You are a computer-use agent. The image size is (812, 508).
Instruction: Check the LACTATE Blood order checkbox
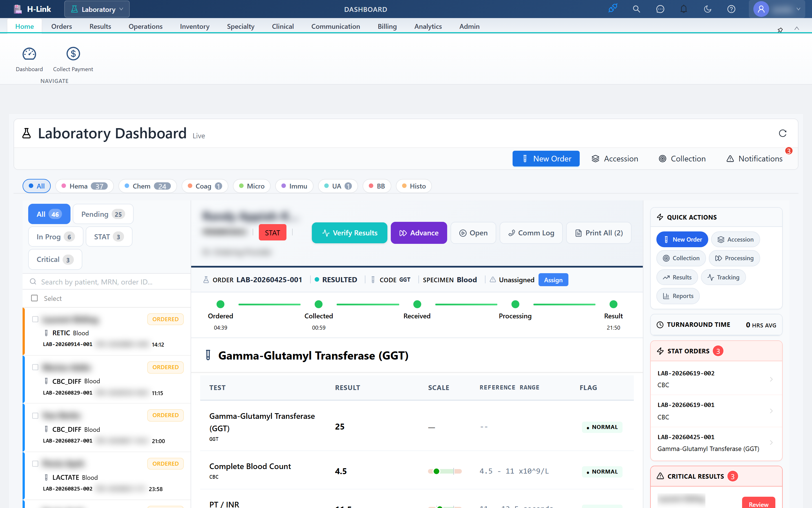pyautogui.click(x=35, y=464)
